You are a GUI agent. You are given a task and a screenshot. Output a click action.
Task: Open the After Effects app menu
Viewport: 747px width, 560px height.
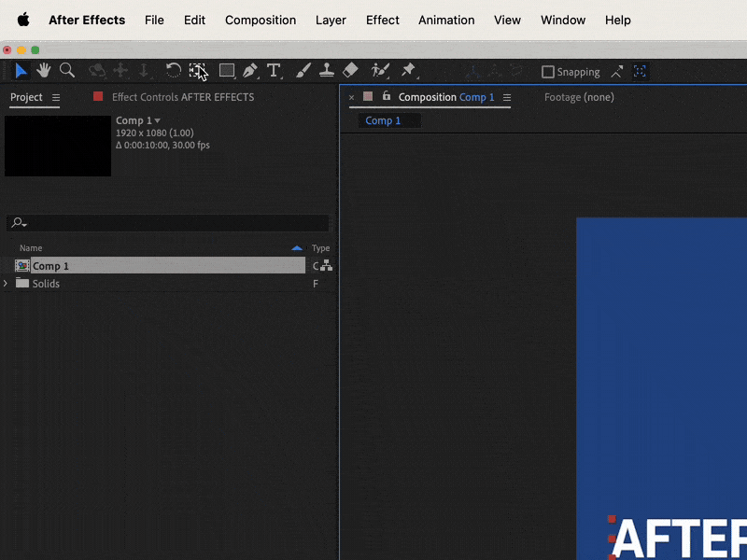tap(87, 20)
